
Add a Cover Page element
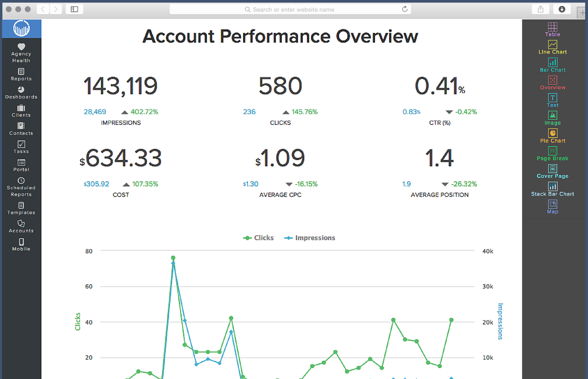(x=552, y=171)
